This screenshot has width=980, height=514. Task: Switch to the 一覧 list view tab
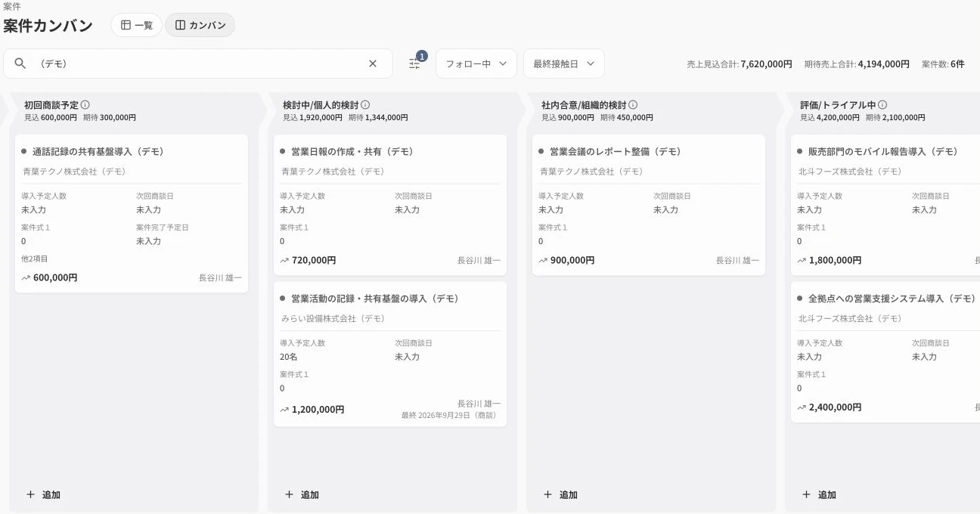(x=137, y=25)
